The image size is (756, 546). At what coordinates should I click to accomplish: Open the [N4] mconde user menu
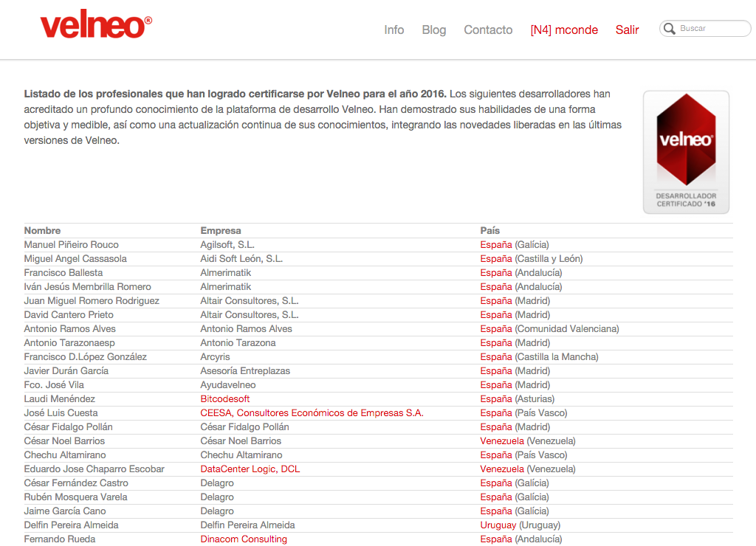click(x=564, y=30)
